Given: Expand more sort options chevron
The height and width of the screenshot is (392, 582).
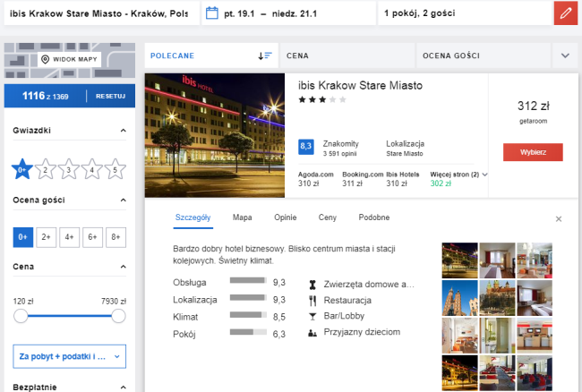Looking at the screenshot, I should (x=565, y=55).
